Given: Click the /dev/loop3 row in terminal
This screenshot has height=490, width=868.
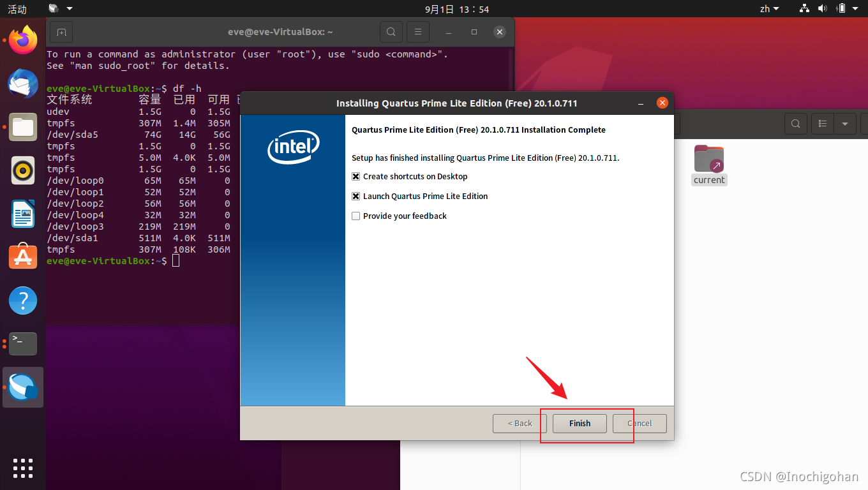Looking at the screenshot, I should point(138,226).
